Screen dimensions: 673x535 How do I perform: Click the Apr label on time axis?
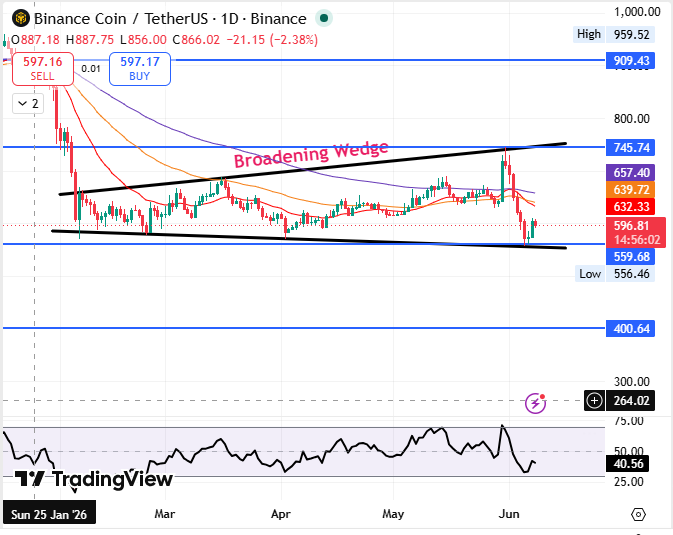[x=281, y=514]
